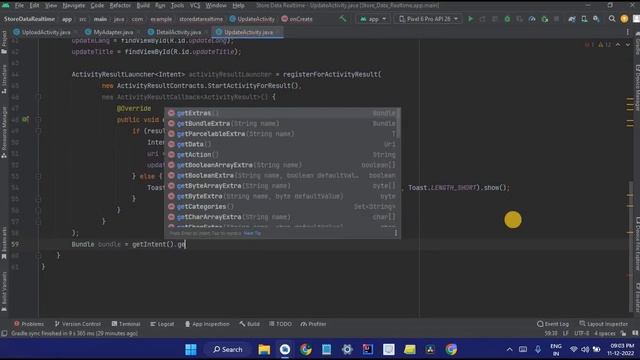640x360 pixels.
Task: Open Android Studio taskbar icon
Action: [x=285, y=349]
